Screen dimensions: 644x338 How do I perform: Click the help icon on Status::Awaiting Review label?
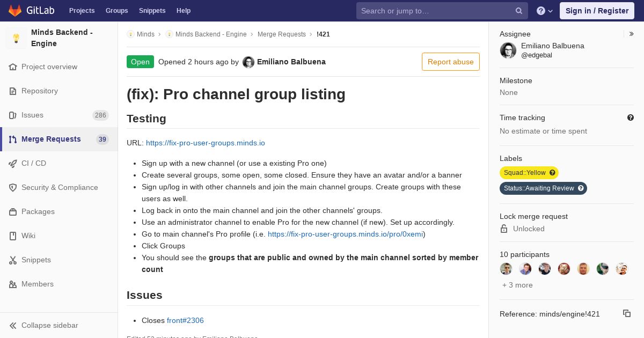[581, 188]
